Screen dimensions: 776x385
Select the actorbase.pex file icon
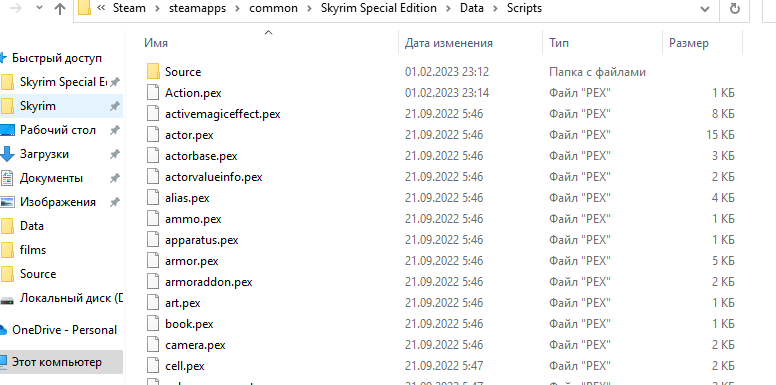pyautogui.click(x=153, y=156)
